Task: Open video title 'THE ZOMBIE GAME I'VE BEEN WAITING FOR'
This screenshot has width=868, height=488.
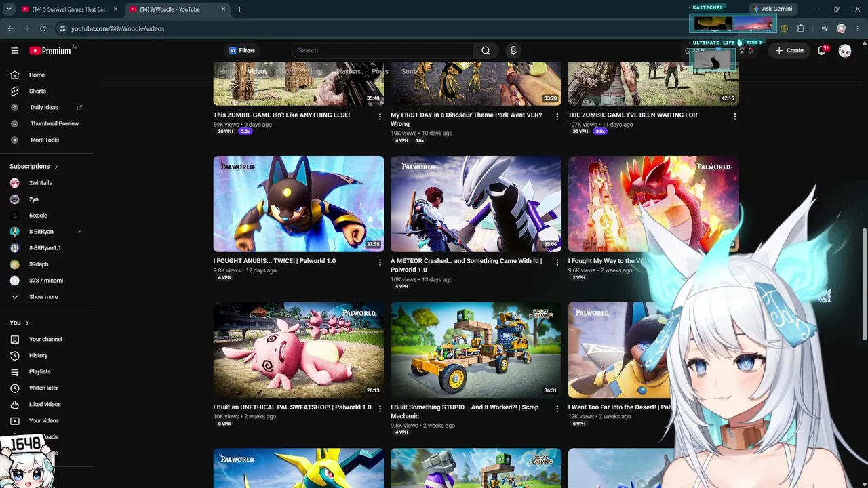Action: point(633,115)
